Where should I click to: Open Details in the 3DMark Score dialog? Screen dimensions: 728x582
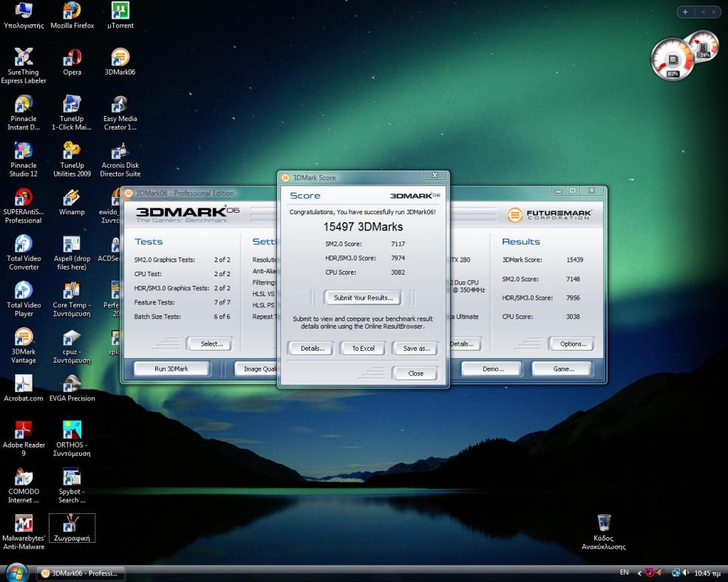click(312, 349)
